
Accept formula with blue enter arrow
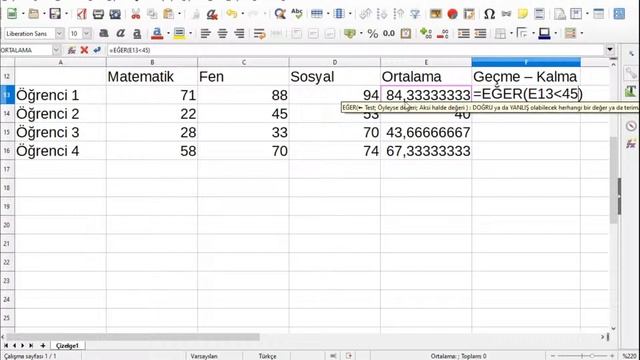point(97,50)
